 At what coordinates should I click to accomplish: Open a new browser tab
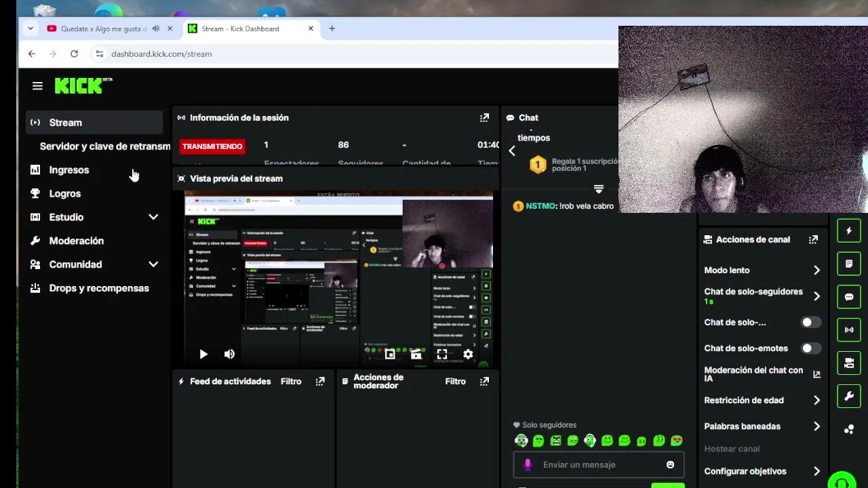pyautogui.click(x=332, y=28)
